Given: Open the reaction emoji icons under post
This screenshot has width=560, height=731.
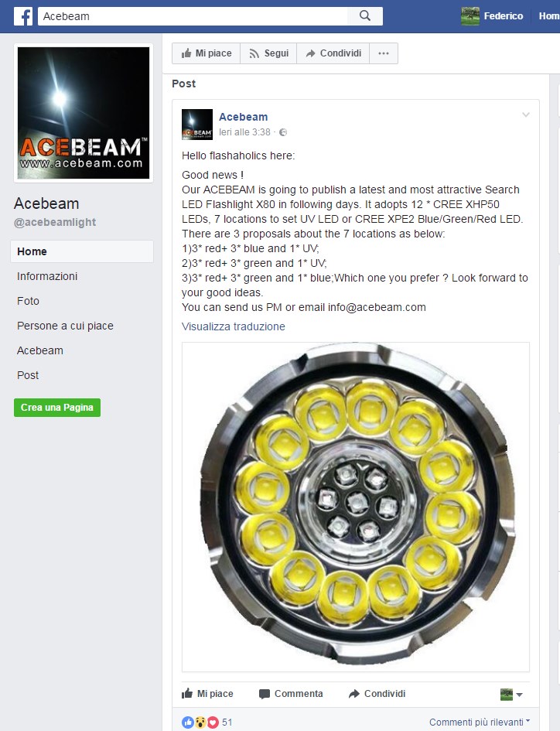Looking at the screenshot, I should point(200,722).
